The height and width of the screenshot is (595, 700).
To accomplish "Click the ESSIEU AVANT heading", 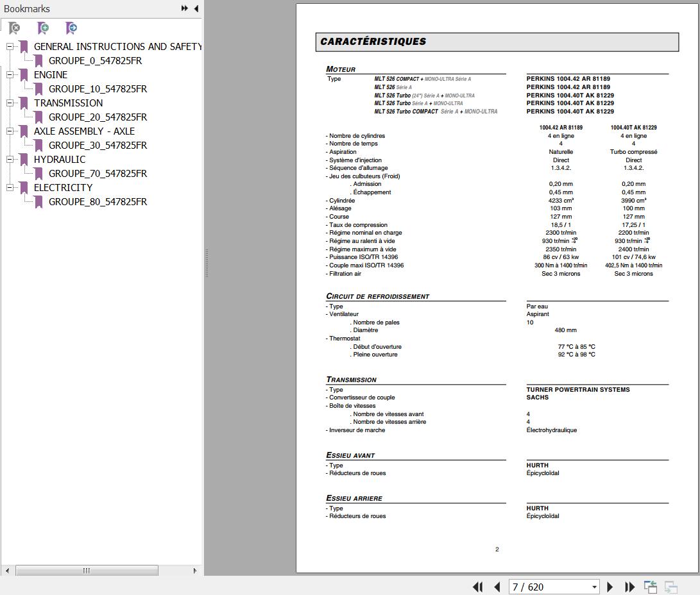I will tap(350, 455).
